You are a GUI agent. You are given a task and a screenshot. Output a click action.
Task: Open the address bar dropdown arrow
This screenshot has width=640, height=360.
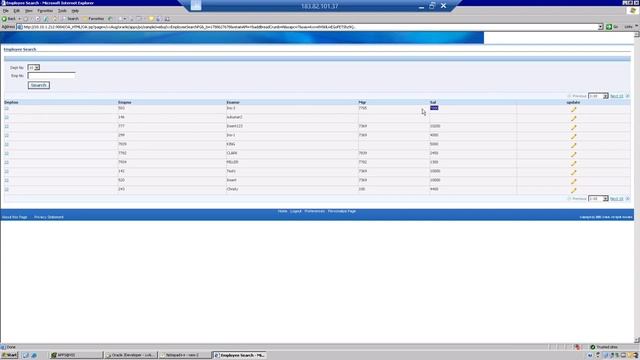point(600,27)
